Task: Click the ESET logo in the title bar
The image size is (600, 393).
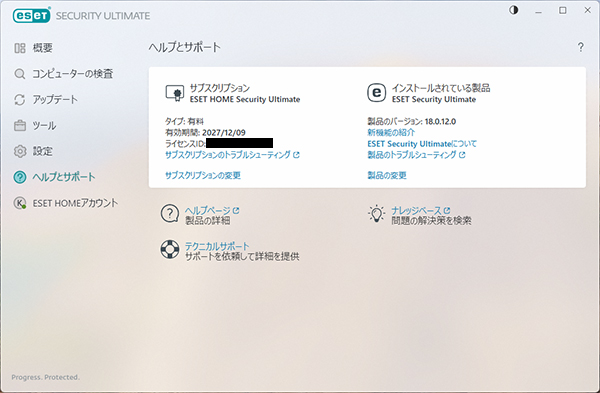Action: pos(31,15)
